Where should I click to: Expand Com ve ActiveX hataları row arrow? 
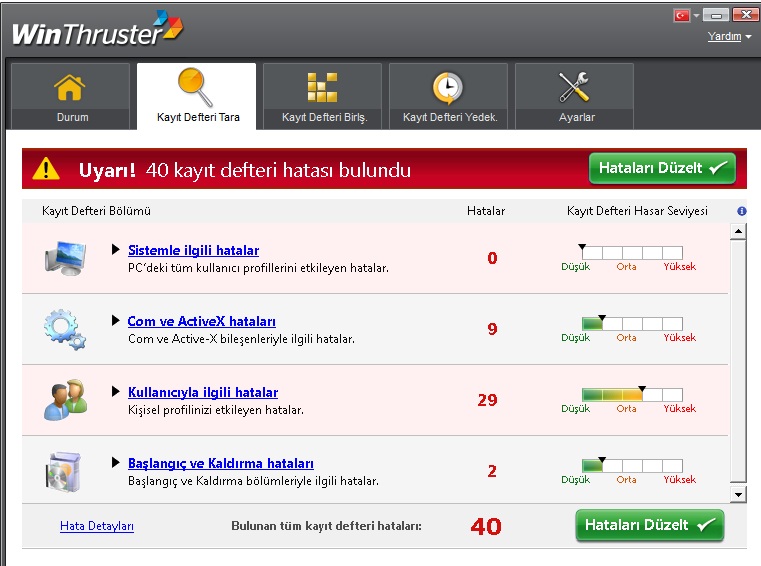[116, 320]
